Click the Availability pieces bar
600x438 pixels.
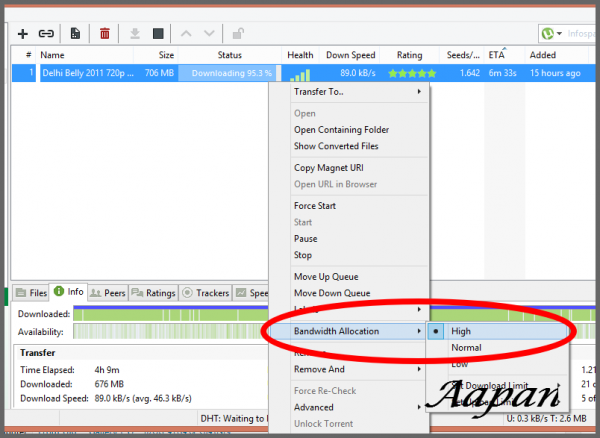tap(171, 332)
